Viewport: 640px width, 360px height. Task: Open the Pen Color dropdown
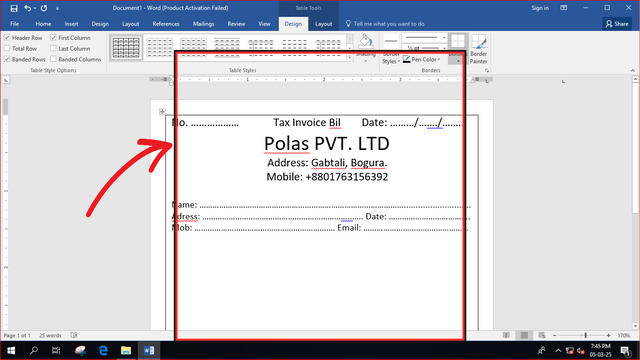[x=422, y=60]
